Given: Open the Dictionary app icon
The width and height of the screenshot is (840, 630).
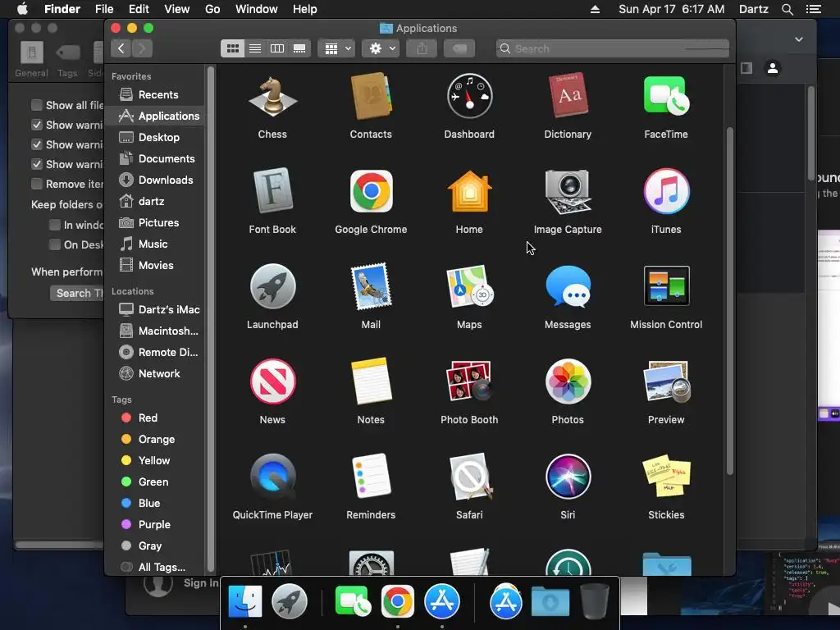Looking at the screenshot, I should tap(568, 97).
